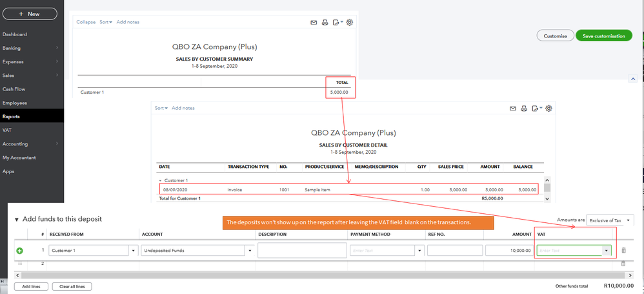Expand the Banking submenu chevron
644x294 pixels.
(x=57, y=48)
